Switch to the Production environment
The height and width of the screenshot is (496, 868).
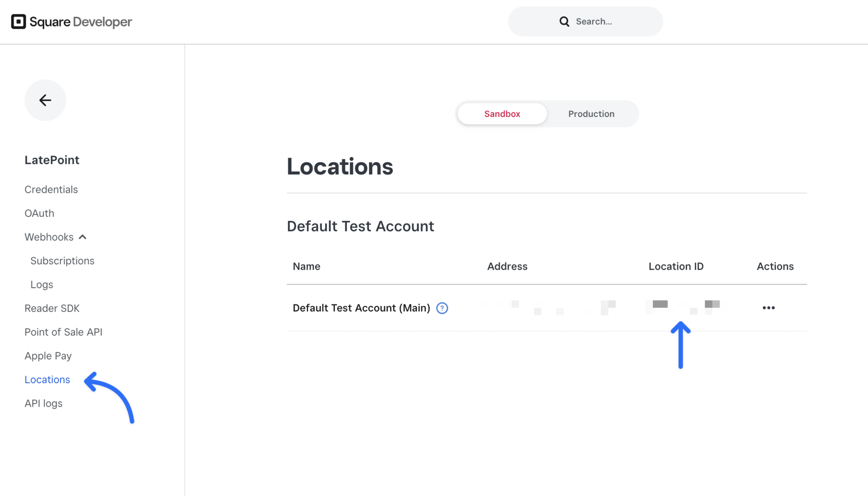click(x=591, y=114)
